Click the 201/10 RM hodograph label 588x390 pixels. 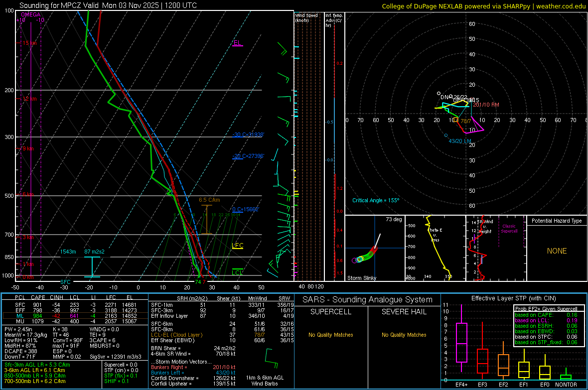[x=486, y=105]
